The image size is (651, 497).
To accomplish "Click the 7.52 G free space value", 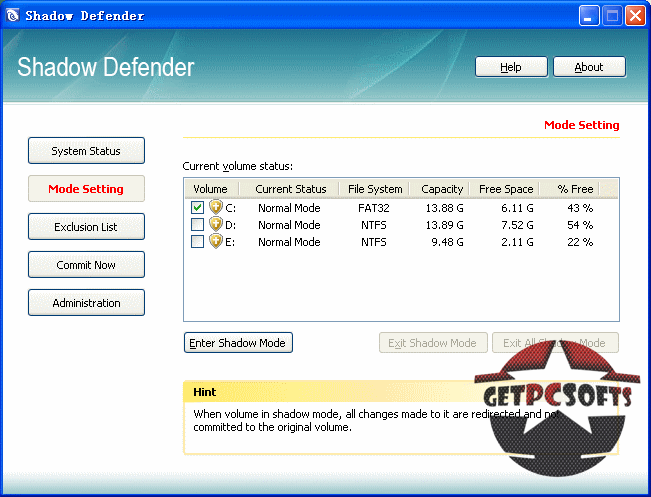I will point(517,225).
